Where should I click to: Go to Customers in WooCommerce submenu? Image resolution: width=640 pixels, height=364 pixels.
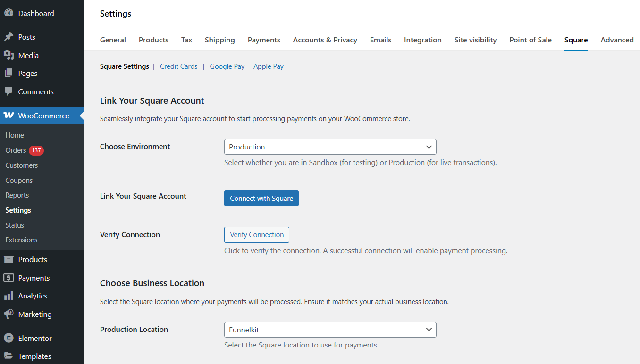click(21, 165)
